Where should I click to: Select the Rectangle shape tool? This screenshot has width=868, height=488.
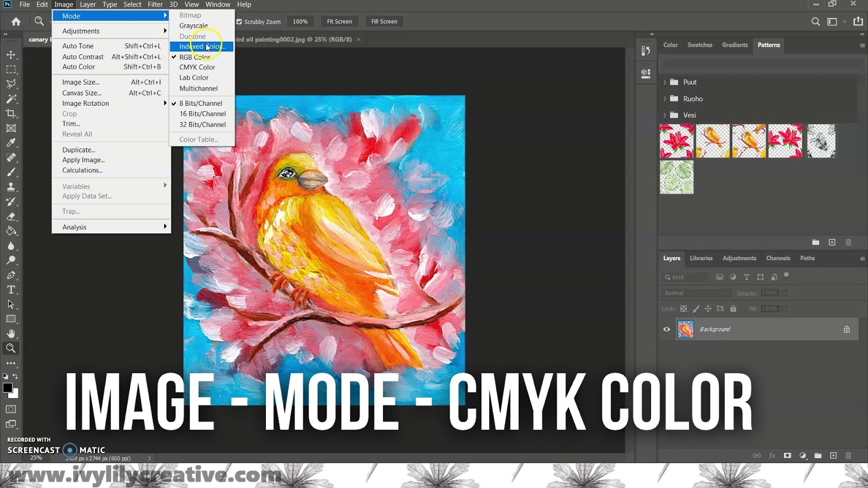tap(11, 319)
